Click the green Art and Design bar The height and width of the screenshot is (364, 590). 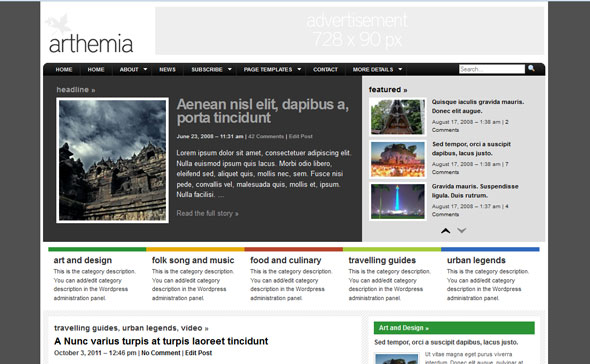pyautogui.click(x=454, y=328)
